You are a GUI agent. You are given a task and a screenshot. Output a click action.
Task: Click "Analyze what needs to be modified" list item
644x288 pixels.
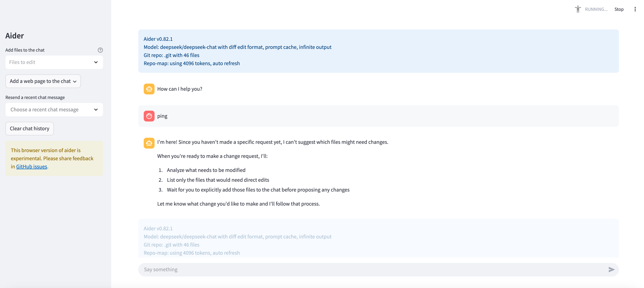tap(206, 170)
